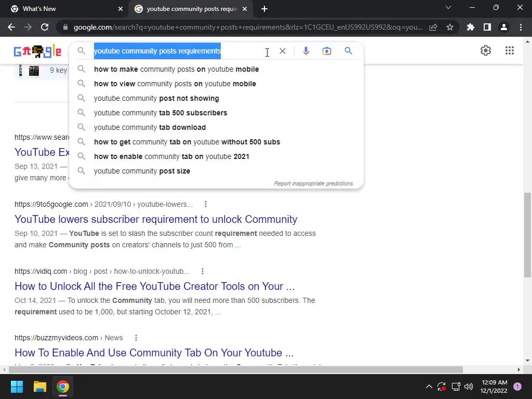Select suggestion 'how to enable community tab 2021'

[216, 157]
